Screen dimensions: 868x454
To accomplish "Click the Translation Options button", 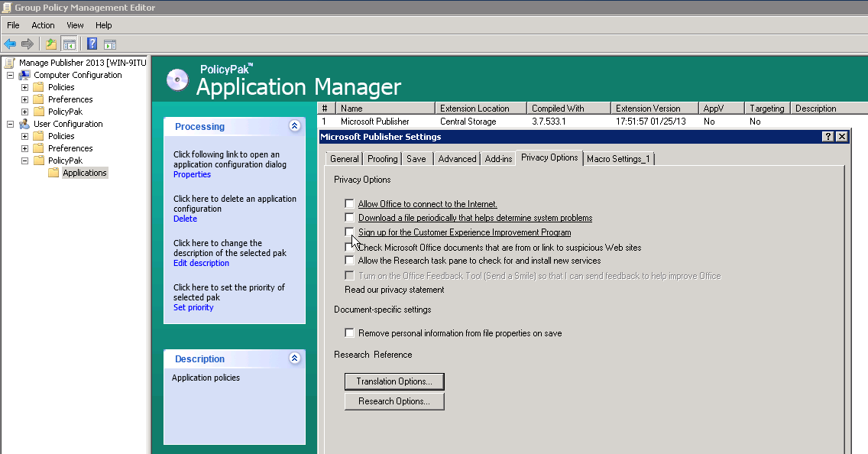I will 394,381.
